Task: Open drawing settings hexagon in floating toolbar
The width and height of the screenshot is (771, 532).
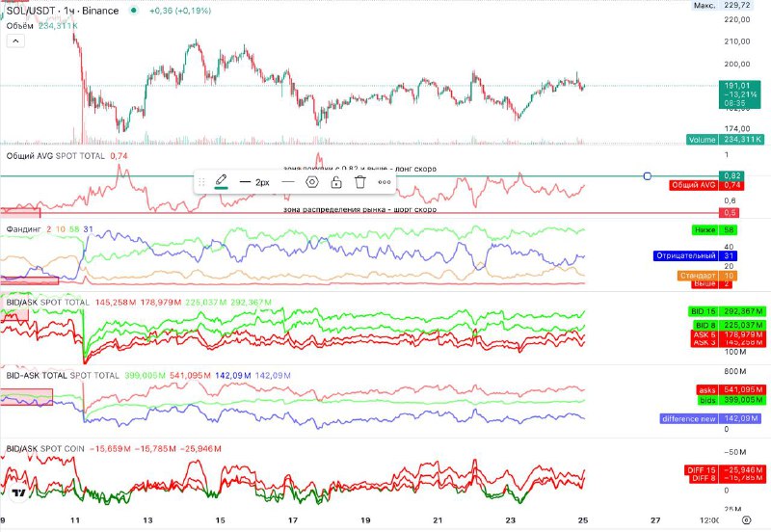Action: (x=311, y=181)
